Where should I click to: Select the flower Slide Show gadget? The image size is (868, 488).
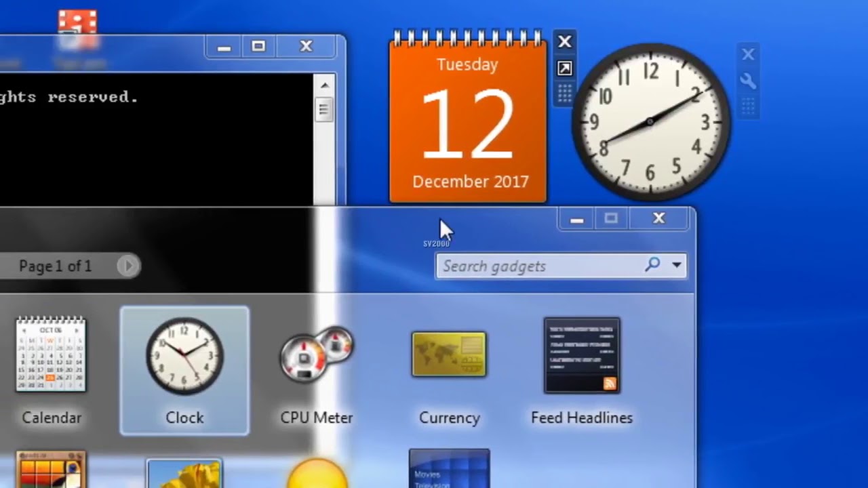click(x=184, y=473)
